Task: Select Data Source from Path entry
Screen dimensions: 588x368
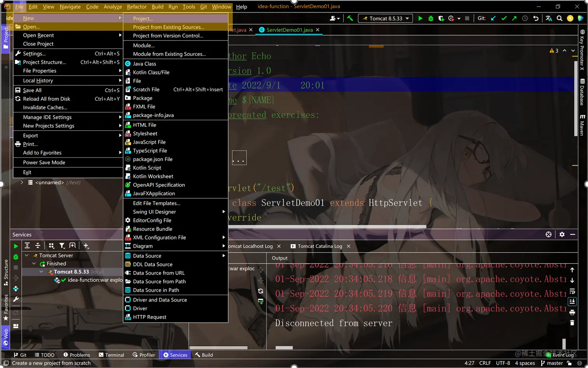Action: 175,282
